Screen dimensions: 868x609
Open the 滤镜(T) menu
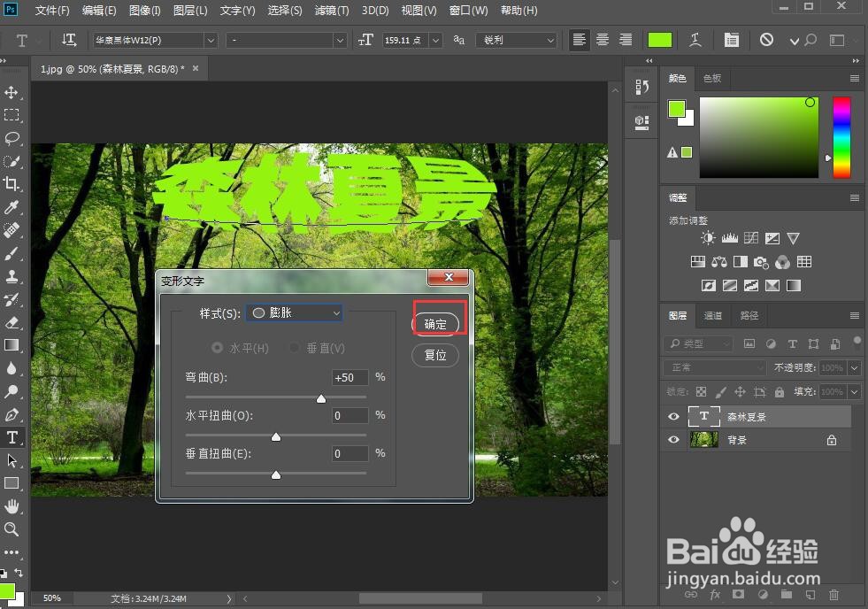click(x=332, y=11)
